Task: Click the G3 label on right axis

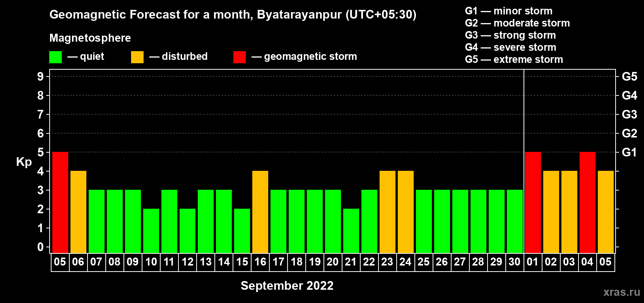Action: 630,114
